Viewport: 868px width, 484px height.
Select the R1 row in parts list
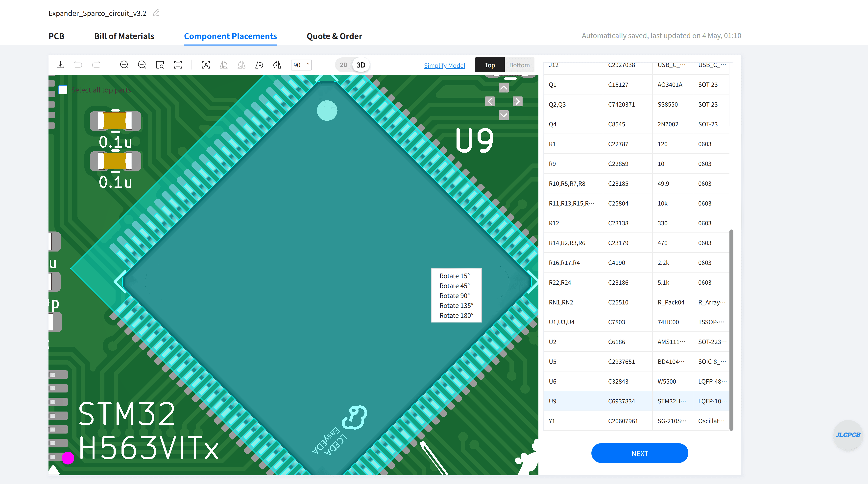coord(636,144)
